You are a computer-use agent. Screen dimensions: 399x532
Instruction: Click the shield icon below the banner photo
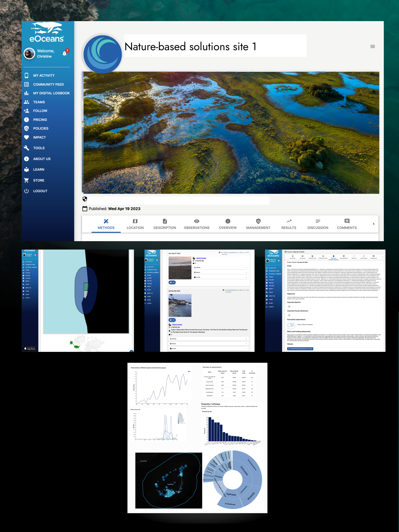pyautogui.click(x=85, y=199)
